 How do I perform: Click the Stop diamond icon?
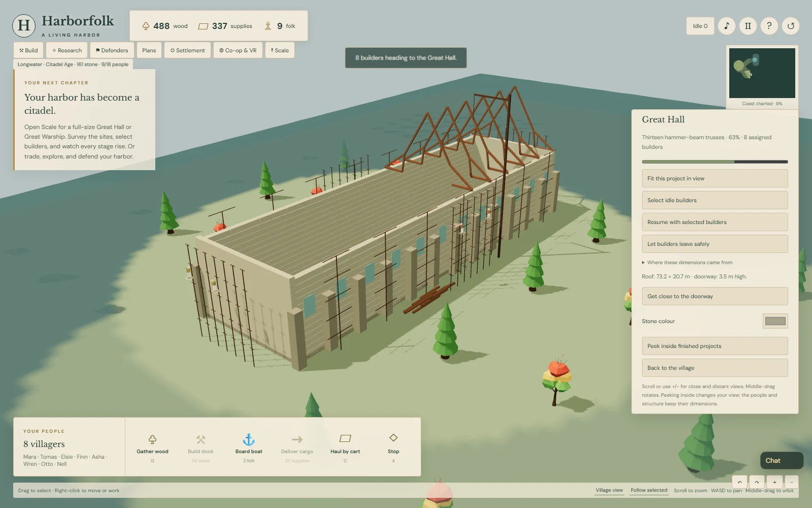[393, 438]
